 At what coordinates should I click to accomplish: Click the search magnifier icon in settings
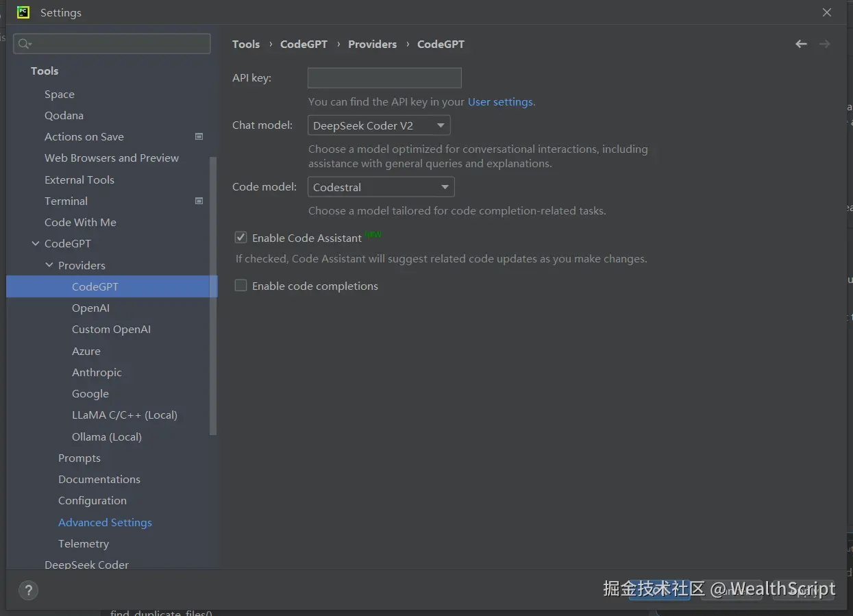click(24, 44)
